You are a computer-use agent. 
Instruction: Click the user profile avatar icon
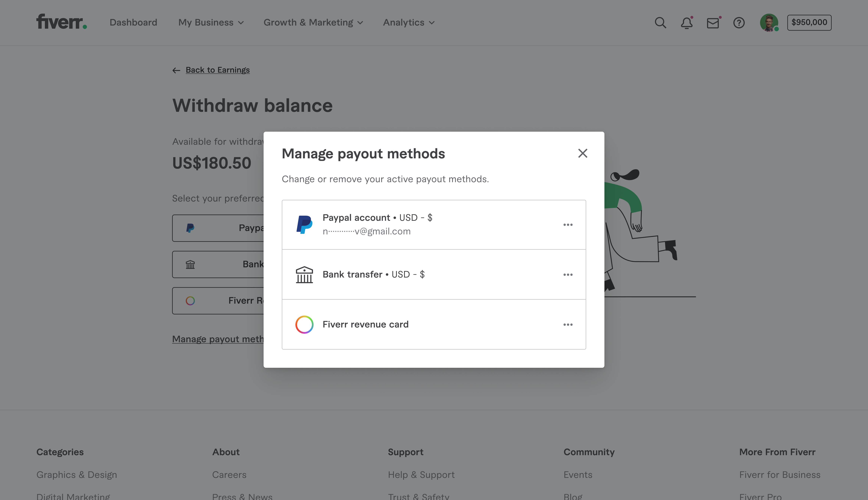click(770, 22)
